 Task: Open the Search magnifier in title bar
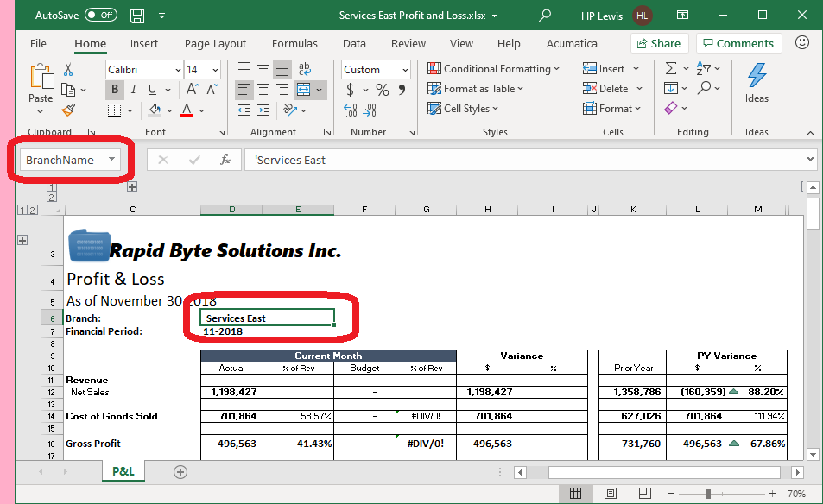(545, 16)
